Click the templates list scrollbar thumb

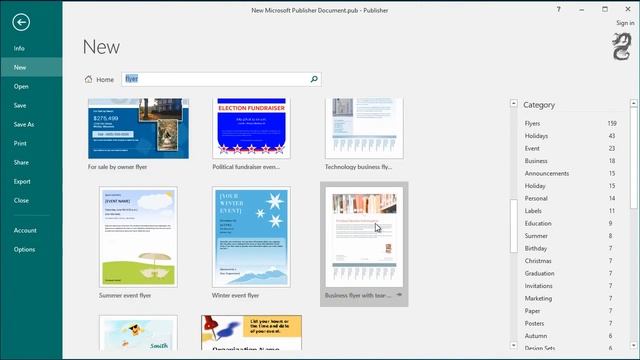point(513,226)
